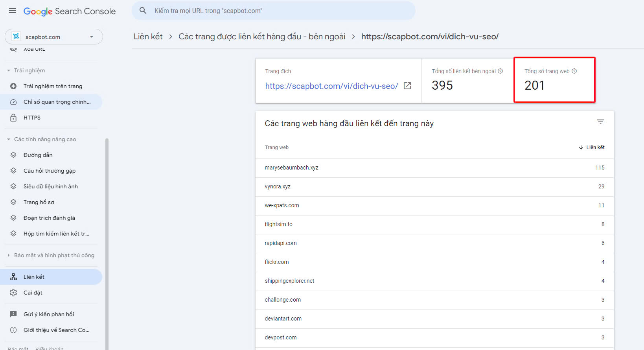Viewport: 644px width, 350px height.
Task: Click the Liên kết sitemap icon
Action: (13, 277)
